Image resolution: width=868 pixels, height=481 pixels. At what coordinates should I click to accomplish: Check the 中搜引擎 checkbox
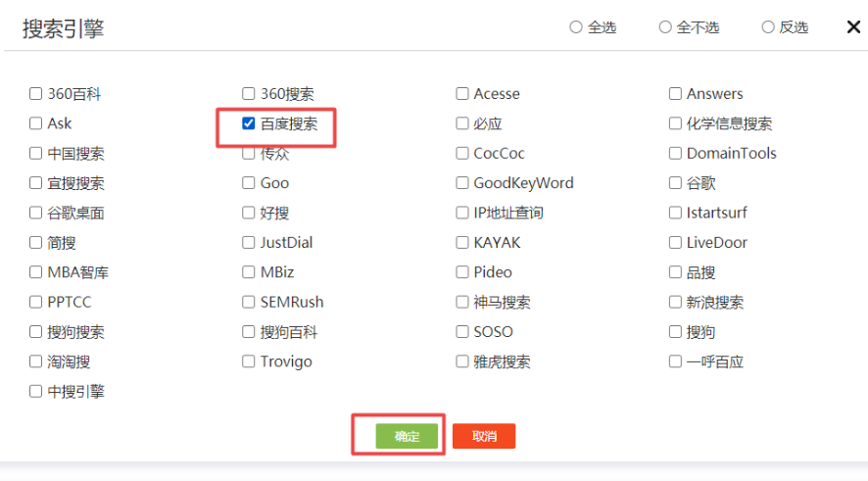pos(36,391)
